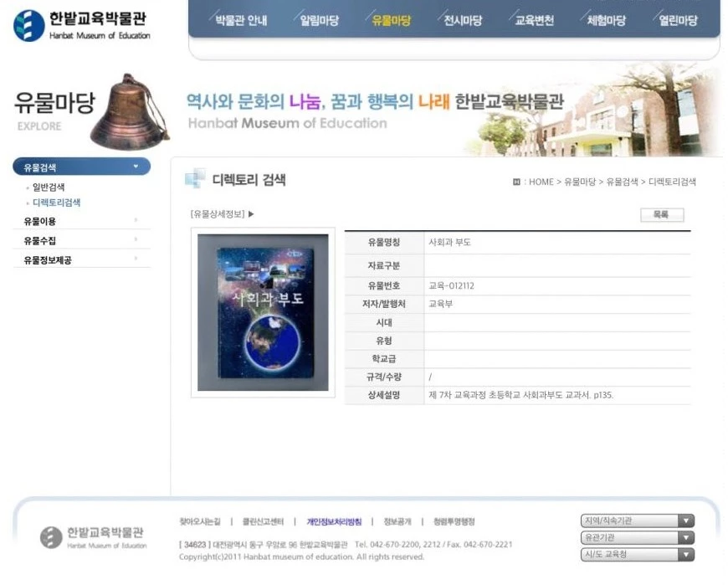The image size is (728, 585).
Task: Click the home icon in breadcrumb
Action: click(x=516, y=182)
